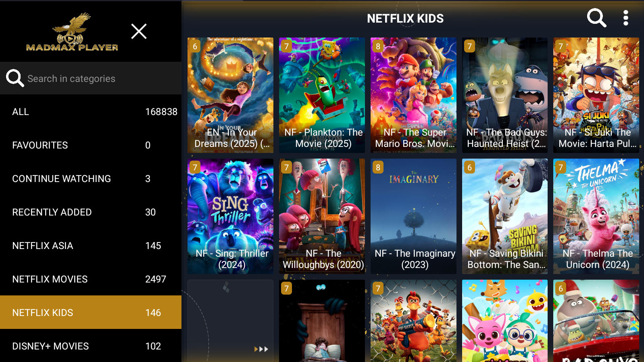Select the highlighted NETFLIX KIDS category
The image size is (644, 362).
tap(91, 312)
